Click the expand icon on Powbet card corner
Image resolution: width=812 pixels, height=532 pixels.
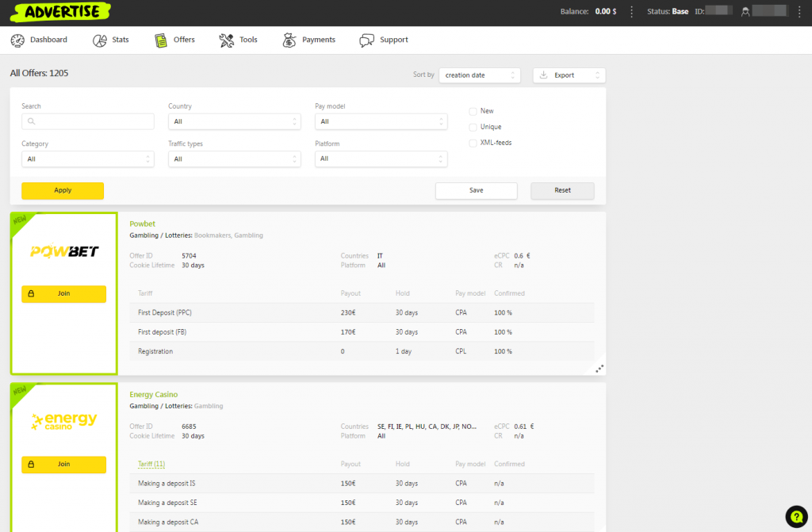[599, 369]
